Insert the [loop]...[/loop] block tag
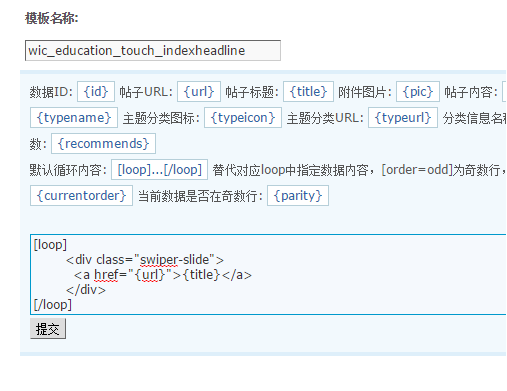Image resolution: width=507 pixels, height=391 pixels. (x=159, y=169)
